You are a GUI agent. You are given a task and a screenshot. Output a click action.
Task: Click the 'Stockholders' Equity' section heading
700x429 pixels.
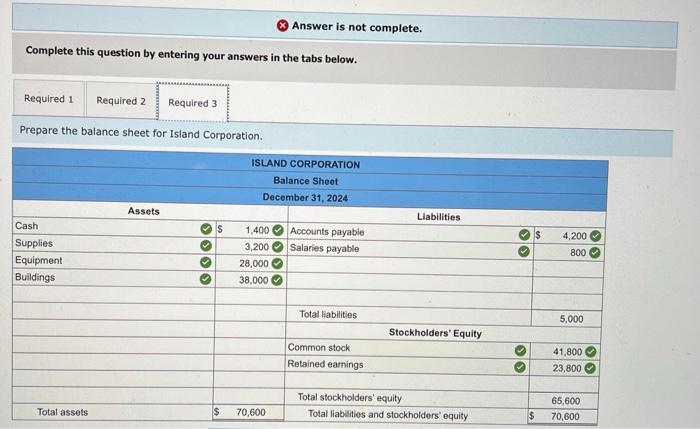435,333
